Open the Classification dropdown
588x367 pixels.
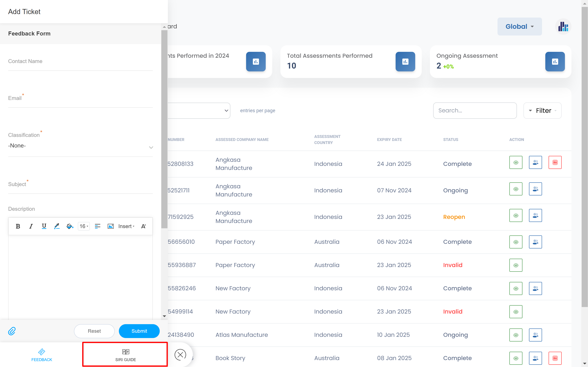coord(80,146)
